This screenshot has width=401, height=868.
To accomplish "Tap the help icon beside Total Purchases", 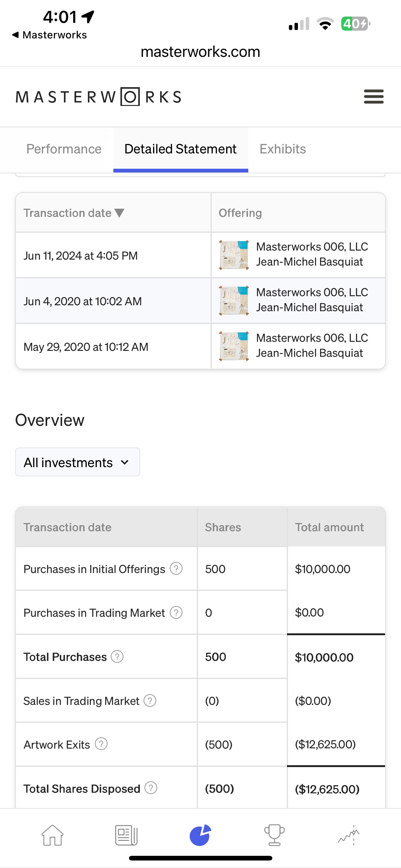I will pos(117,656).
